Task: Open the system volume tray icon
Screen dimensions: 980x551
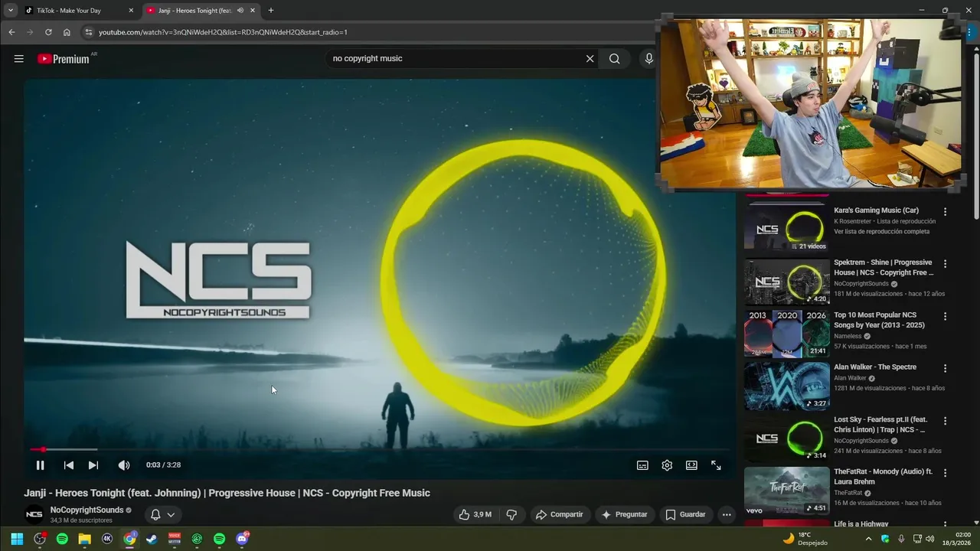Action: pyautogui.click(x=930, y=539)
